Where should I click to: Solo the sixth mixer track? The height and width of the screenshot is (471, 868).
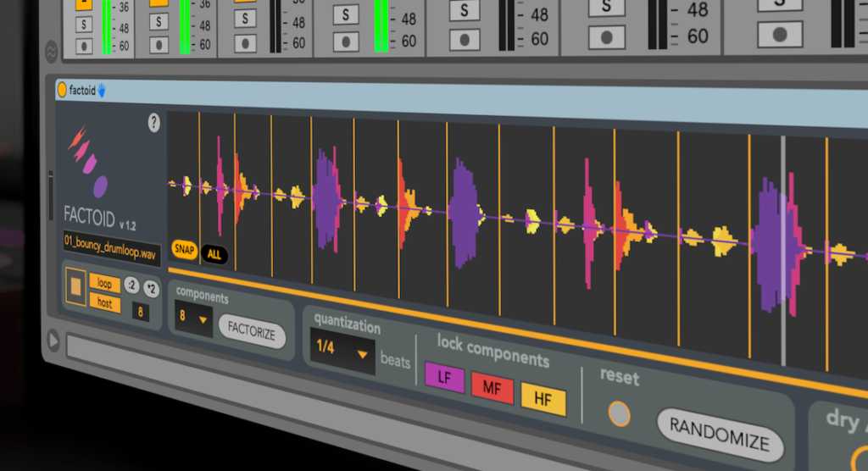coord(606,7)
